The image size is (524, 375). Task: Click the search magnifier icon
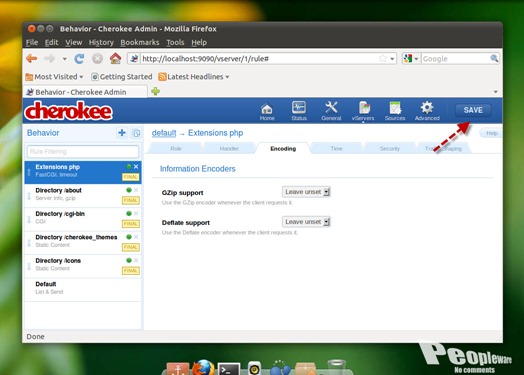coord(494,58)
